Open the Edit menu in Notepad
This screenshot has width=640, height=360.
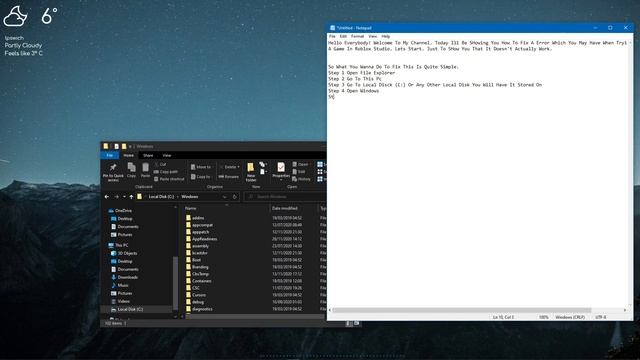pos(343,36)
